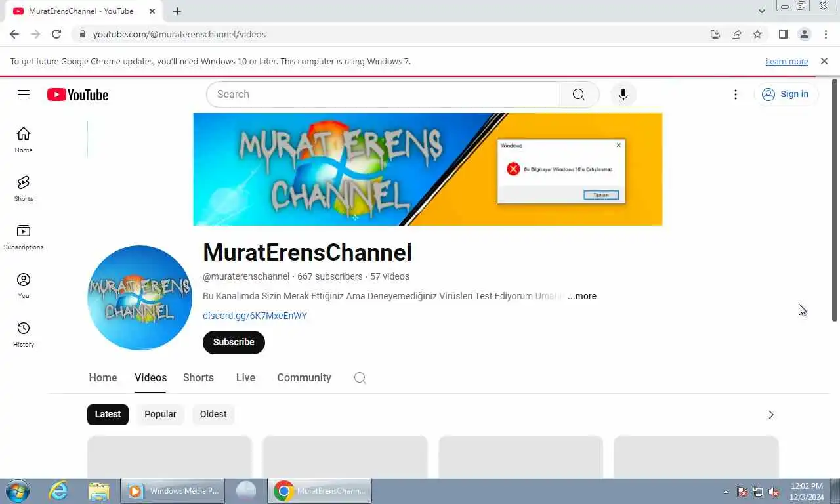Open Subscriptions in the left sidebar
Image resolution: width=840 pixels, height=504 pixels.
(24, 237)
